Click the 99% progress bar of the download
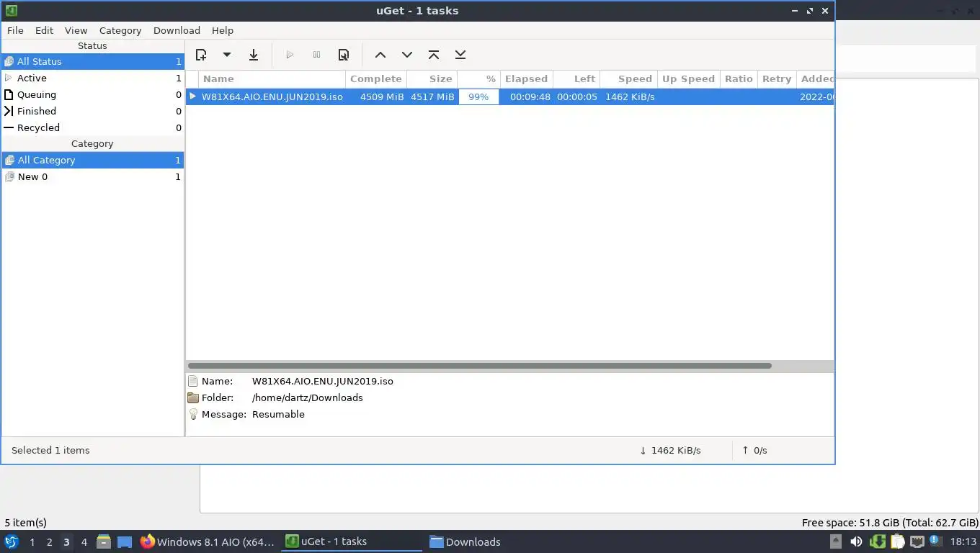980x553 pixels. (478, 96)
